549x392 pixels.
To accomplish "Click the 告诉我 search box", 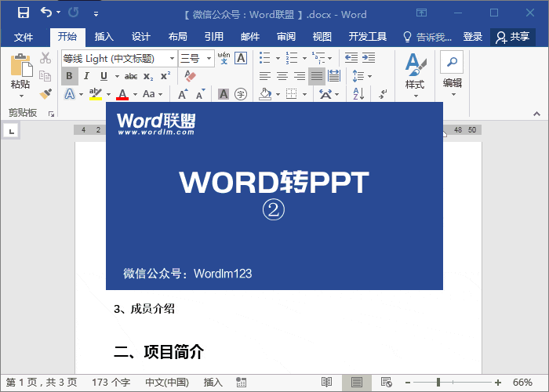I will (x=427, y=37).
